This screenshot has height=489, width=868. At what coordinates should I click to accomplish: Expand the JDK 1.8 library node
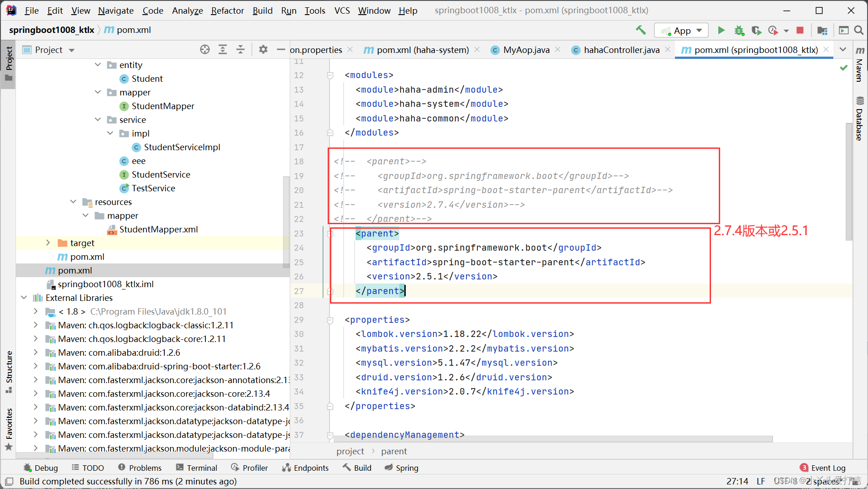pyautogui.click(x=36, y=311)
